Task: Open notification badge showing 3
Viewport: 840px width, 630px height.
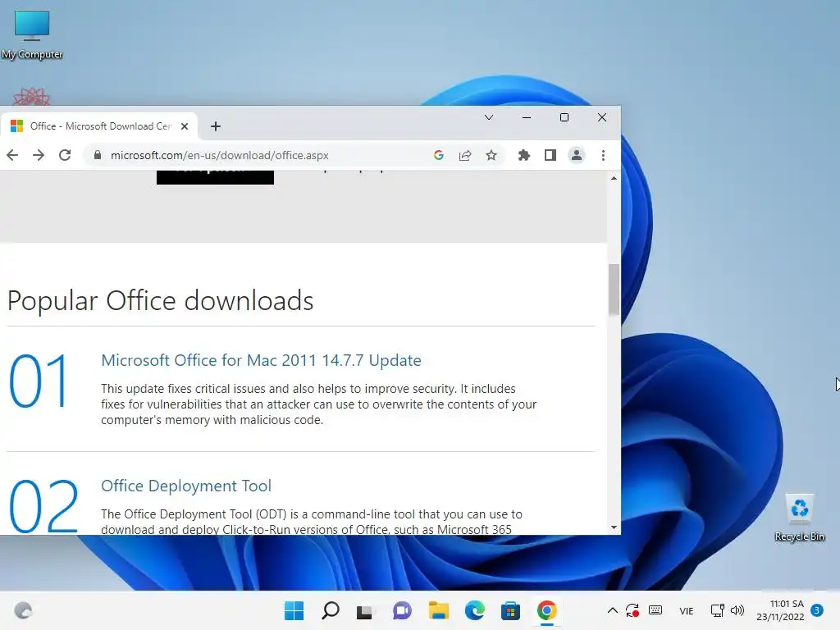Action: [x=817, y=610]
